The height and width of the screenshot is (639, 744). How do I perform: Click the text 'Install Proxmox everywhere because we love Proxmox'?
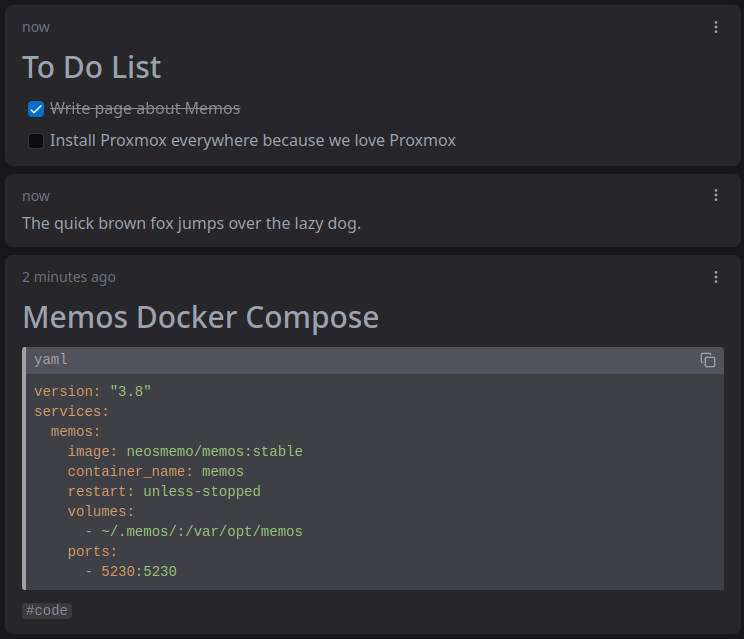(x=253, y=140)
